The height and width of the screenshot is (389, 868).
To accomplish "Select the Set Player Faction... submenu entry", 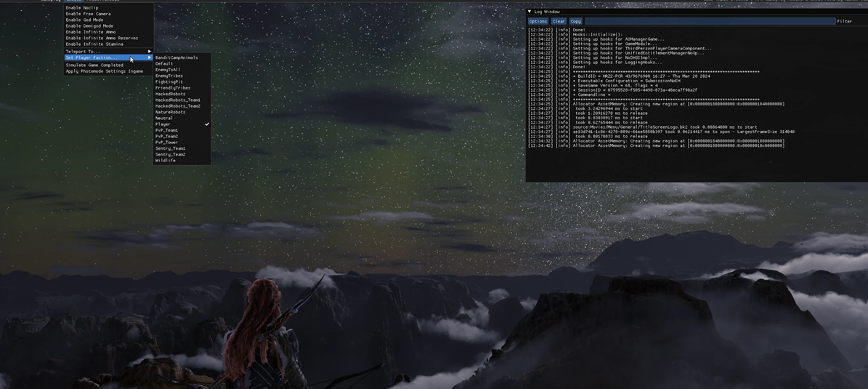I will [x=108, y=57].
